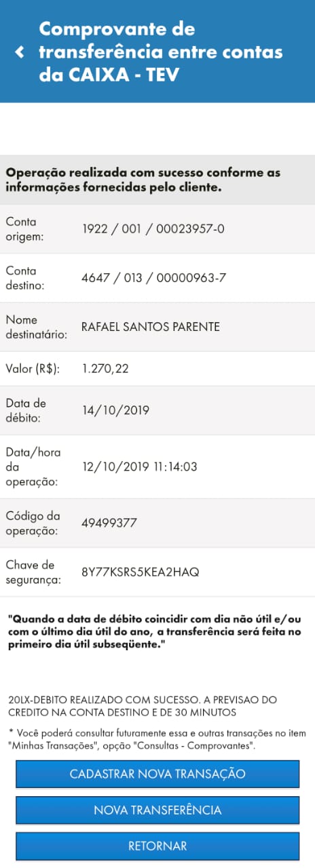Select recipient name RAFAEL SANTOS PARENTE
The image size is (315, 868).
click(151, 327)
